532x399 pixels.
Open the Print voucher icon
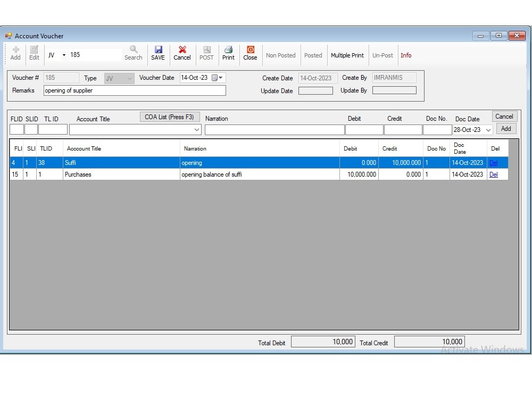pyautogui.click(x=229, y=53)
